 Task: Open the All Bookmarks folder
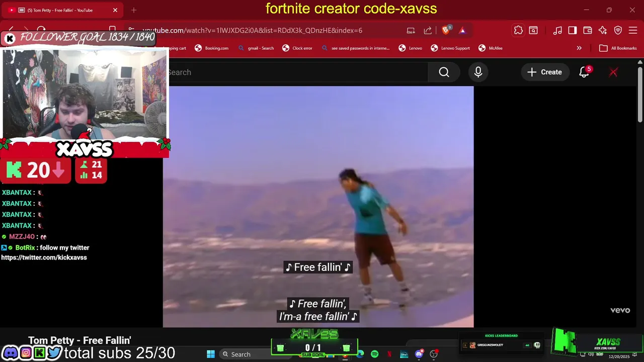pyautogui.click(x=618, y=48)
